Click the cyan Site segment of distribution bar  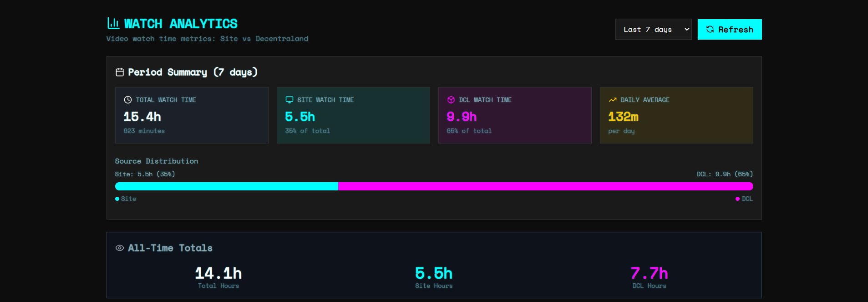pos(227,186)
